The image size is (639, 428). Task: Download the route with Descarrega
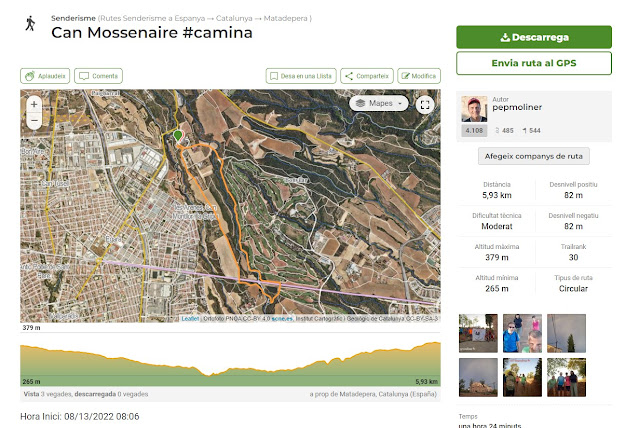point(534,37)
